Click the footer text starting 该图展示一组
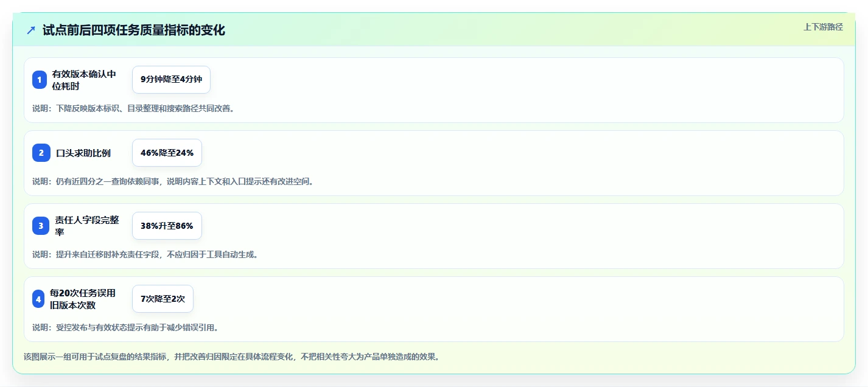This screenshot has height=387, width=868. tap(231, 357)
